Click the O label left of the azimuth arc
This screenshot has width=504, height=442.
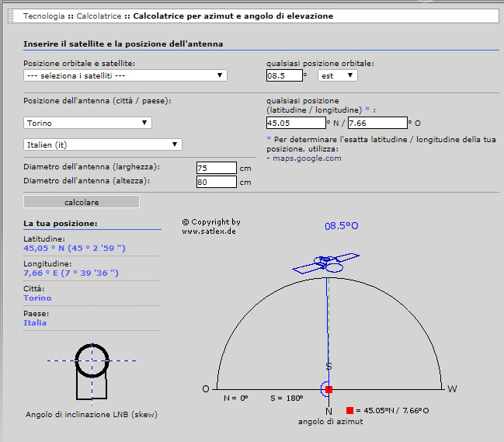click(206, 389)
